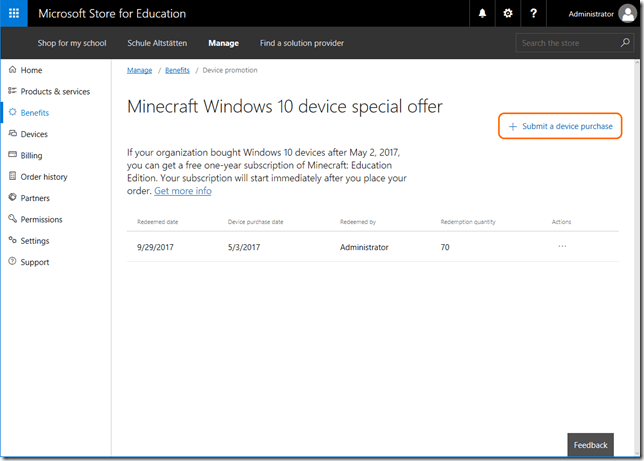Click the search magnifier icon
Viewport: 644px width, 461px height.
click(625, 43)
